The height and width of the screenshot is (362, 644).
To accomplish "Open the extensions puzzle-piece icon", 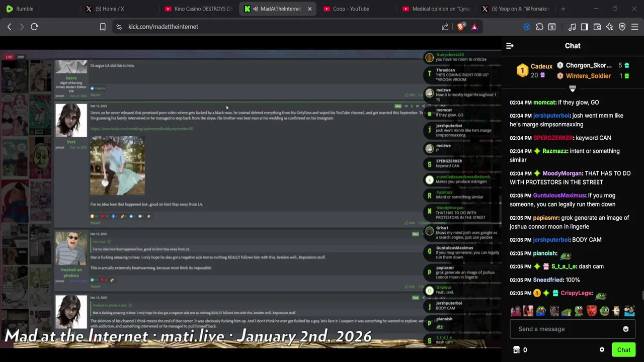I will tap(540, 27).
